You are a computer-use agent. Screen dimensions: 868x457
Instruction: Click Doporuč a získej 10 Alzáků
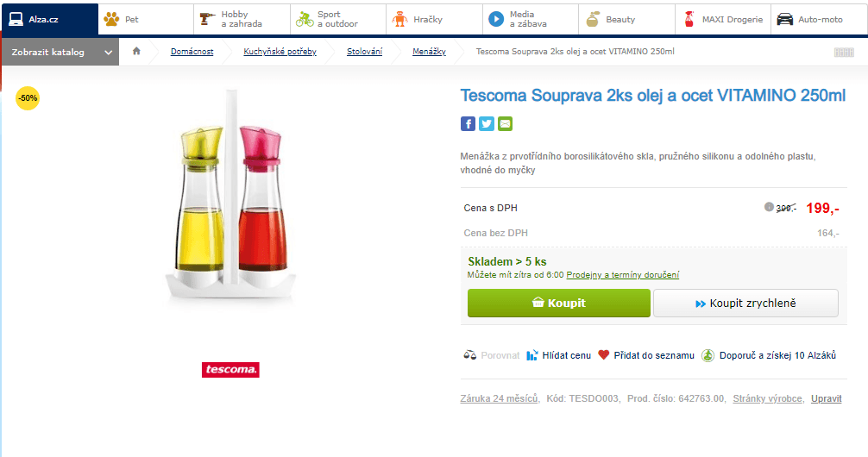768,355
